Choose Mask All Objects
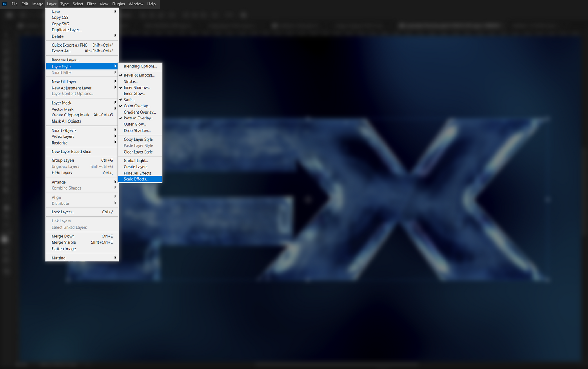Screen dimensions: 588x369 coord(82,121)
